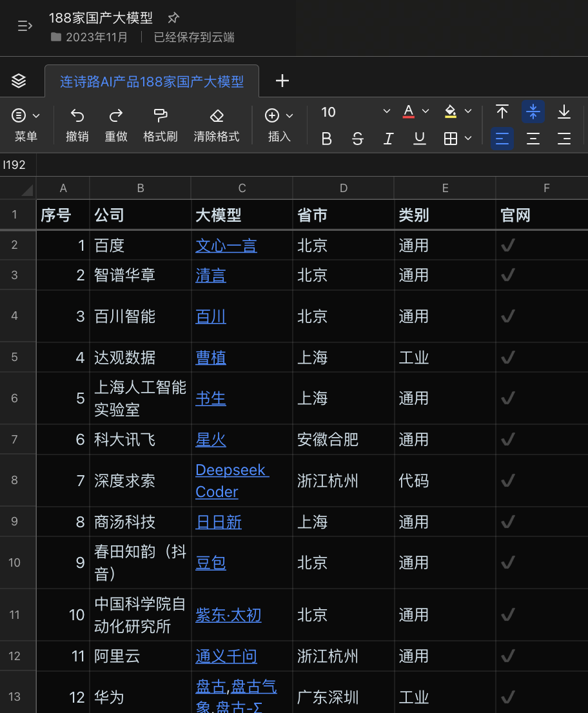Screen dimensions: 588x713
Task: Select column A header
Action: tap(63, 188)
